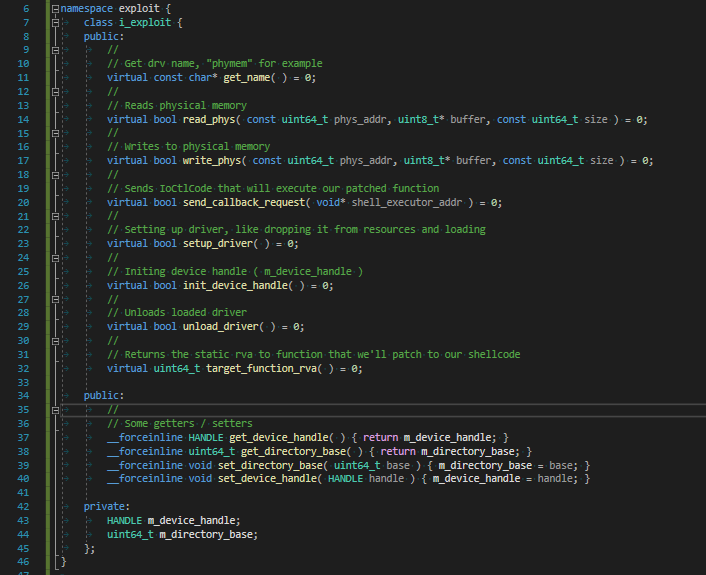The height and width of the screenshot is (575, 706).
Task: Collapse the namespace exploit block
Action: tap(55, 8)
